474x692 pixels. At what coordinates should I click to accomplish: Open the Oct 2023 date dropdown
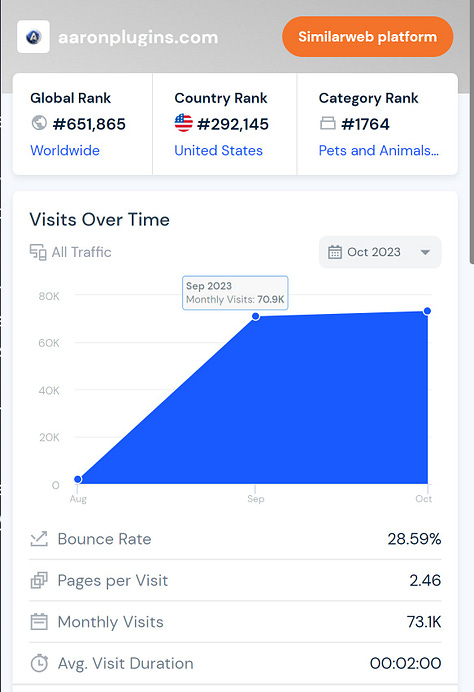point(380,252)
